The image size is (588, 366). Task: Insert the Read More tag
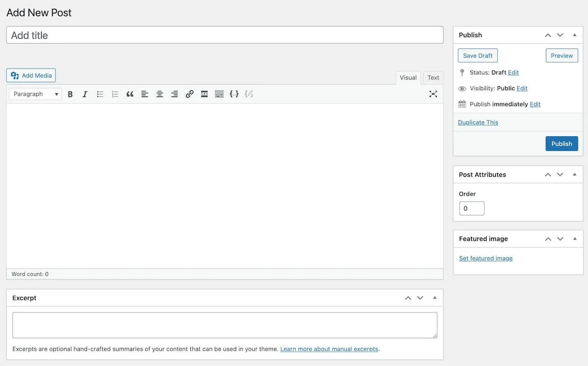click(204, 94)
